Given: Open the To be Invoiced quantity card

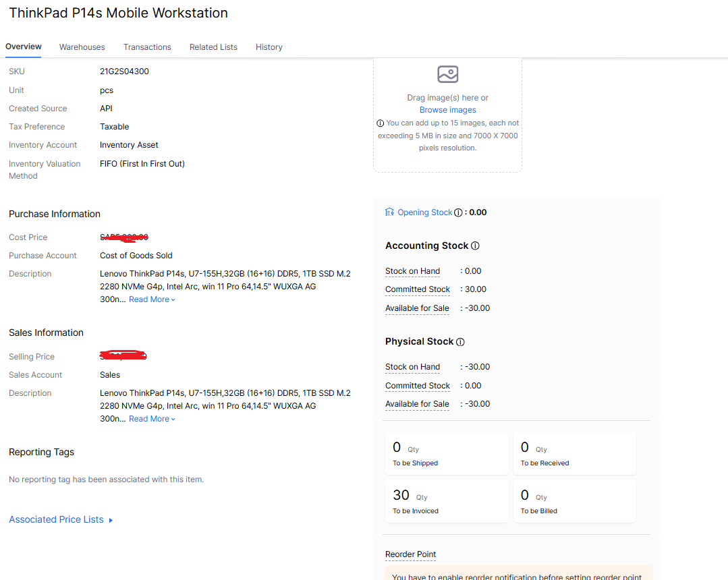Looking at the screenshot, I should click(447, 501).
